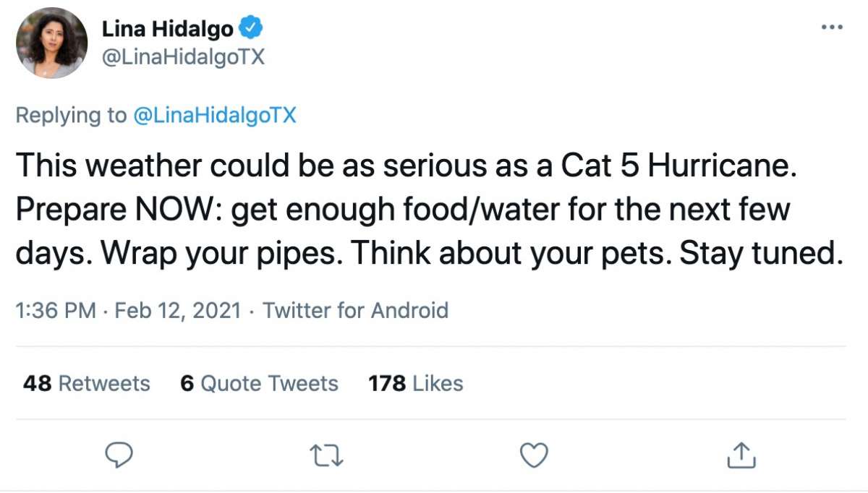Click the Feb 12, 2021 date
The height and width of the screenshot is (493, 868).
[177, 311]
